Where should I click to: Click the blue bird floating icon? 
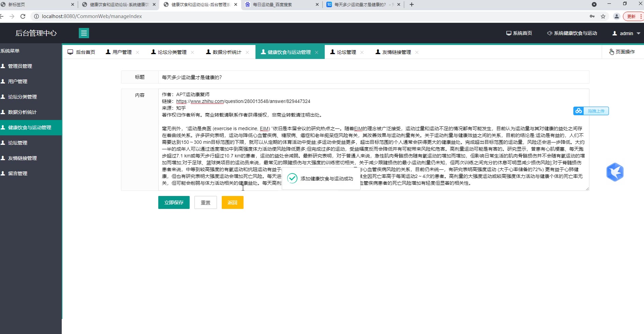tap(615, 172)
